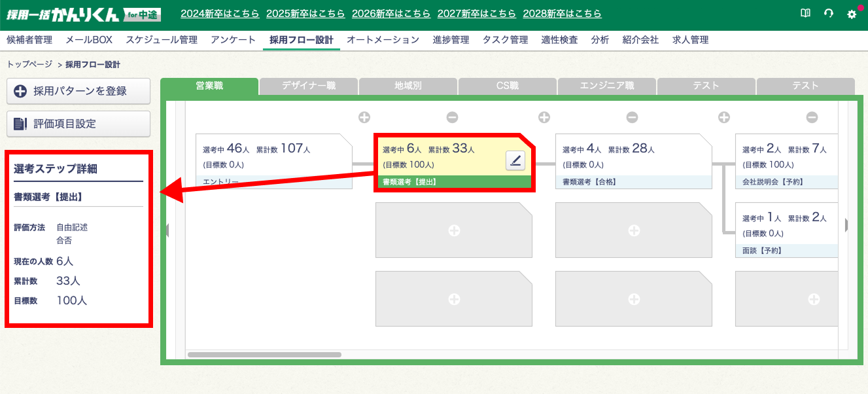Follow the 2026新卒はこちら link
Image resolution: width=868 pixels, height=394 pixels.
(391, 14)
